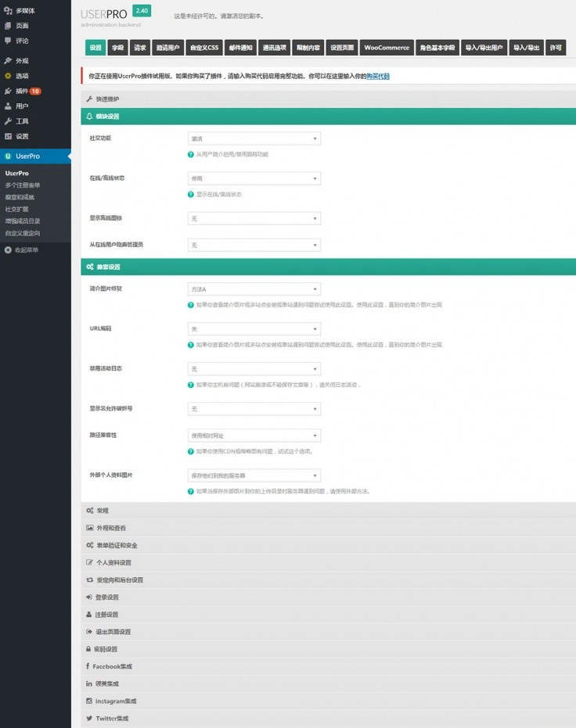Image resolution: width=576 pixels, height=728 pixels.
Task: Switch to the 请求 tab
Action: 140,48
